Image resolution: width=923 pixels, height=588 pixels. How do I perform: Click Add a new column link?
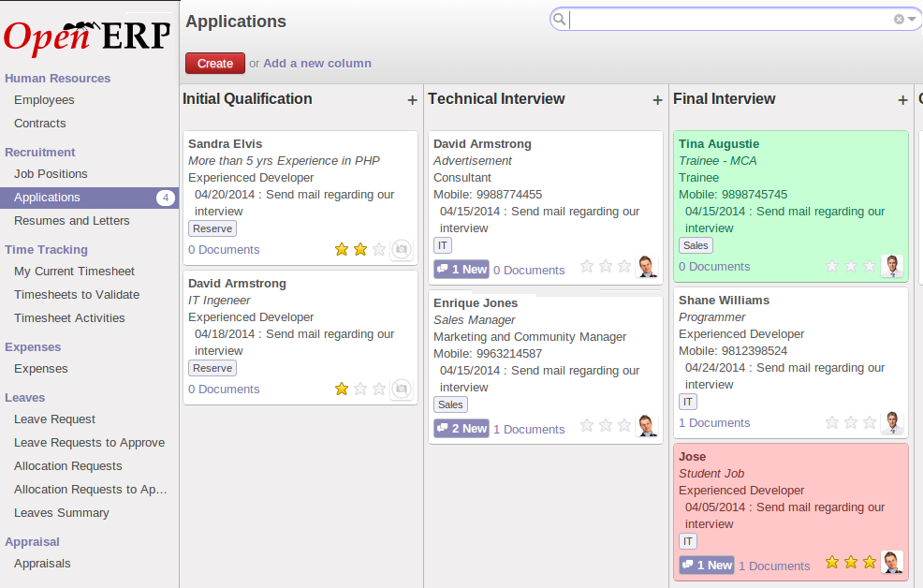[x=316, y=64]
